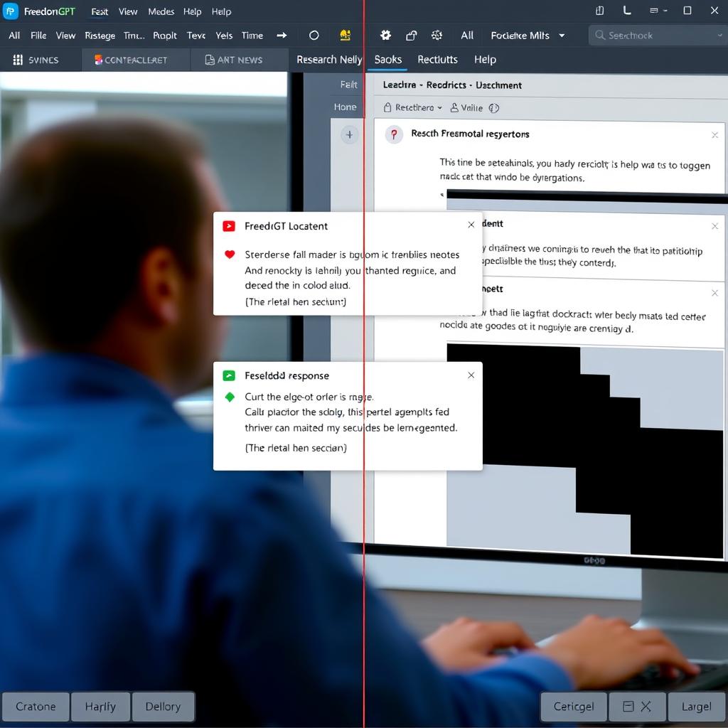
Task: Select the Saoks tab
Action: 387,60
